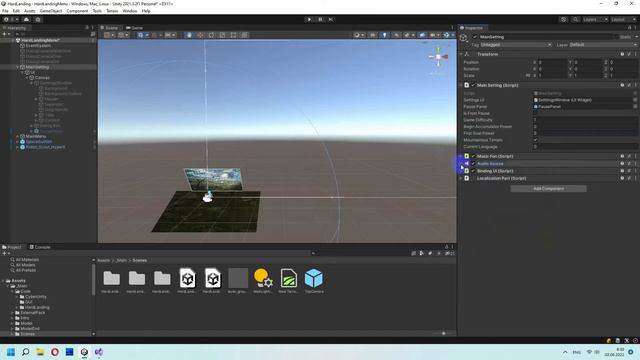Select the Move tool
This screenshot has width=640, height=360.
click(200, 35)
